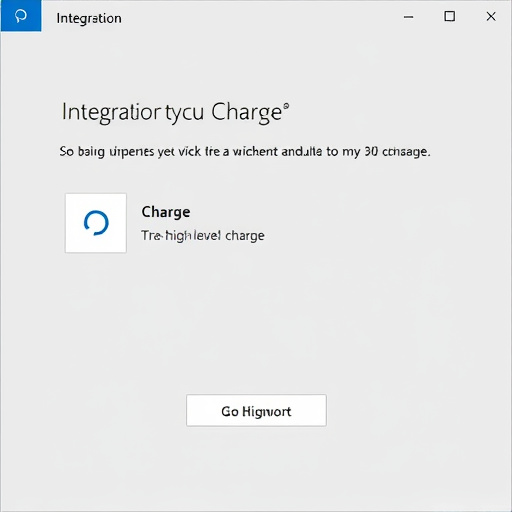The height and width of the screenshot is (512, 512).
Task: Maximize the Integration window
Action: click(x=449, y=16)
